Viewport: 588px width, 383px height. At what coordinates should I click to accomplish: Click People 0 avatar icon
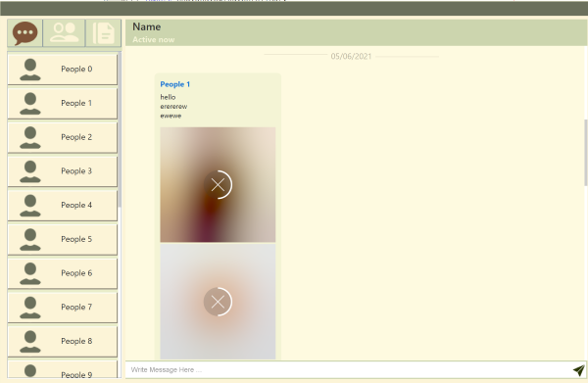click(x=30, y=70)
